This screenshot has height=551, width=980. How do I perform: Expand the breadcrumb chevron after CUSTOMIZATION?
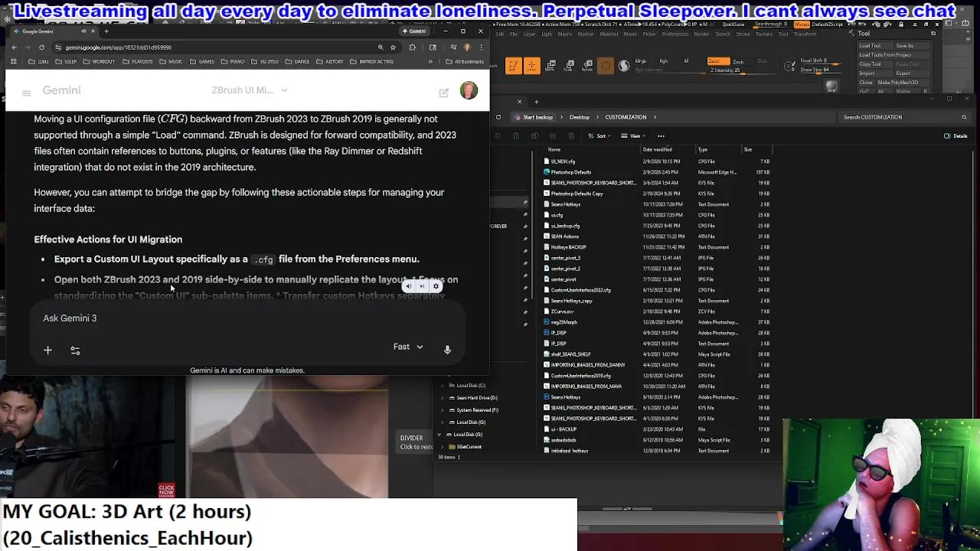click(654, 117)
